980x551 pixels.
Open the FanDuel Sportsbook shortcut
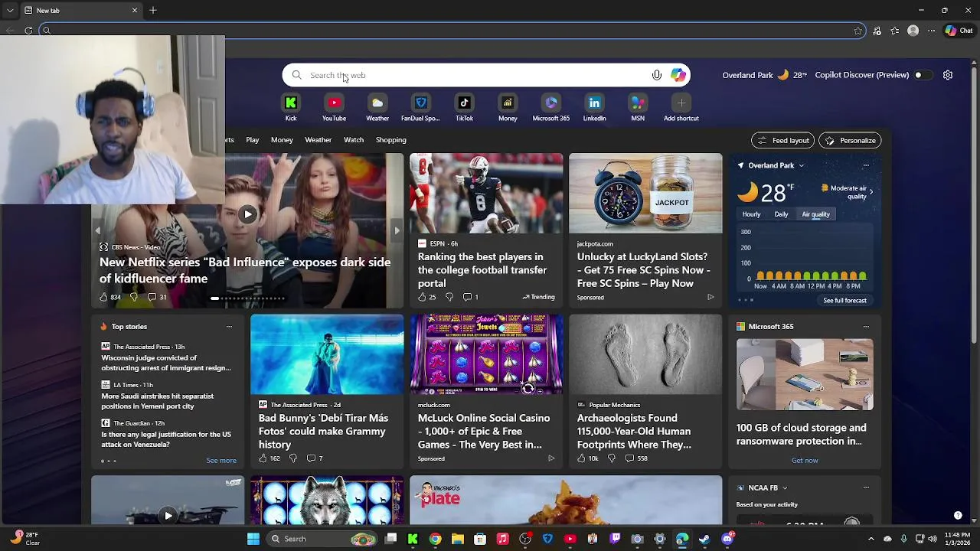pyautogui.click(x=420, y=103)
